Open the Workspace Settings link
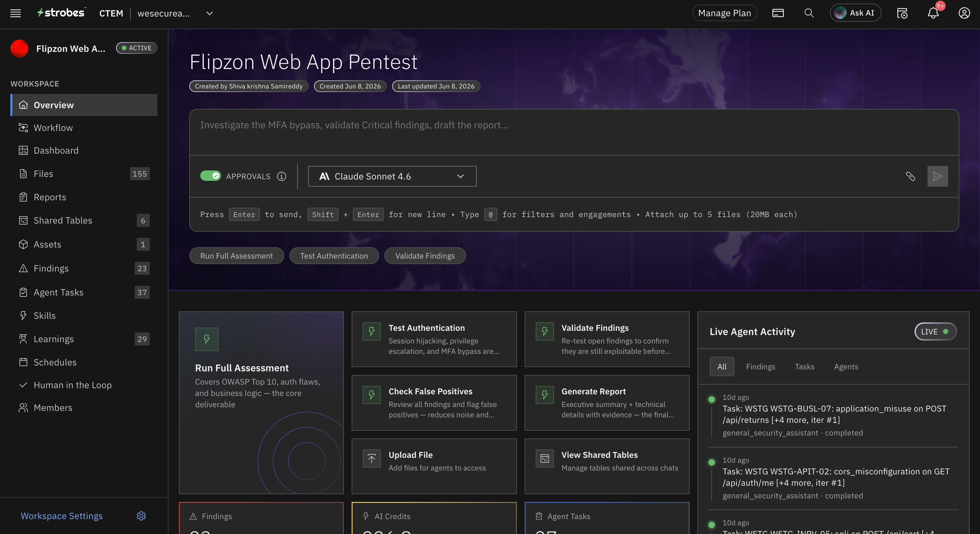 point(62,516)
